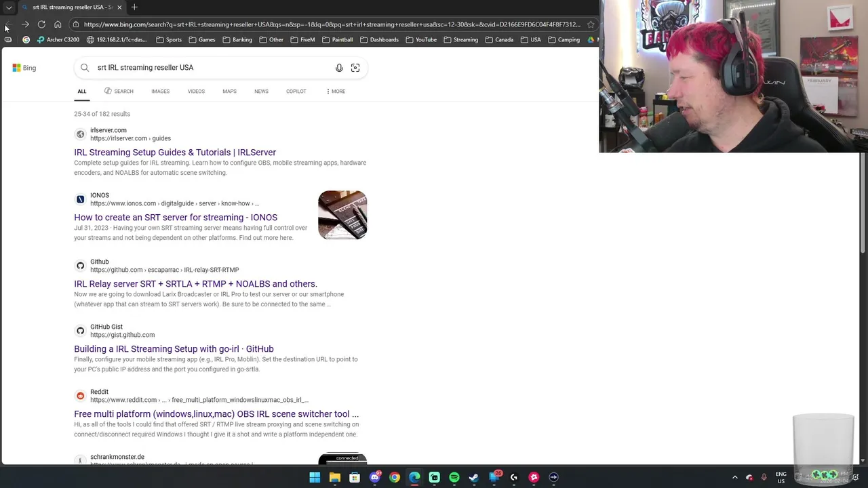Open the MORE search options menu
Screen dimensions: 868x488
[x=336, y=91]
